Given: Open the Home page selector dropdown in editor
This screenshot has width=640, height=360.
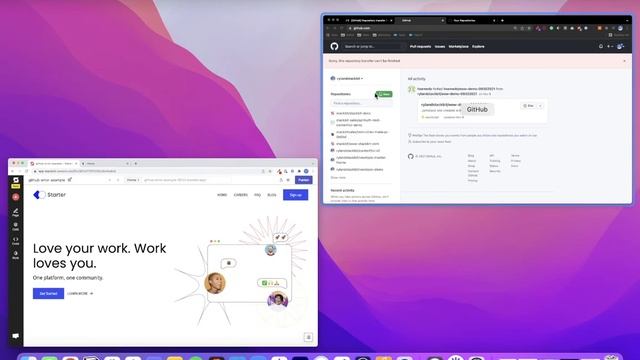Looking at the screenshot, I should 133,180.
